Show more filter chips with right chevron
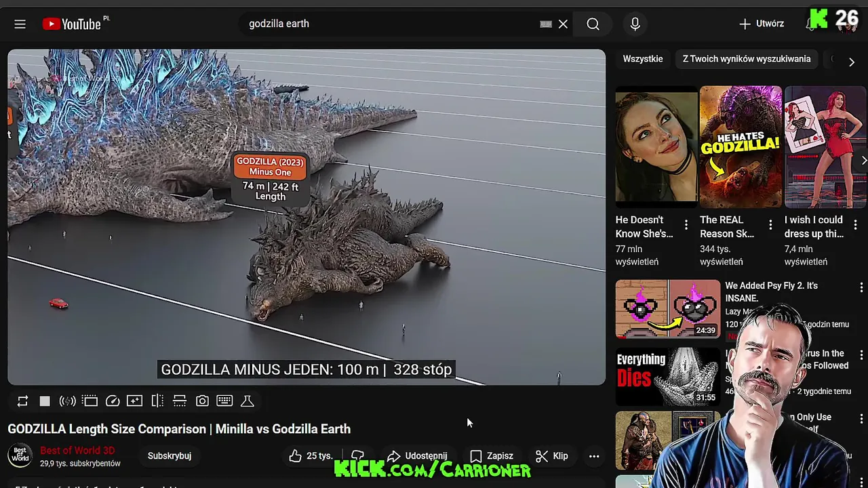Image resolution: width=868 pixels, height=488 pixels. pos(852,62)
